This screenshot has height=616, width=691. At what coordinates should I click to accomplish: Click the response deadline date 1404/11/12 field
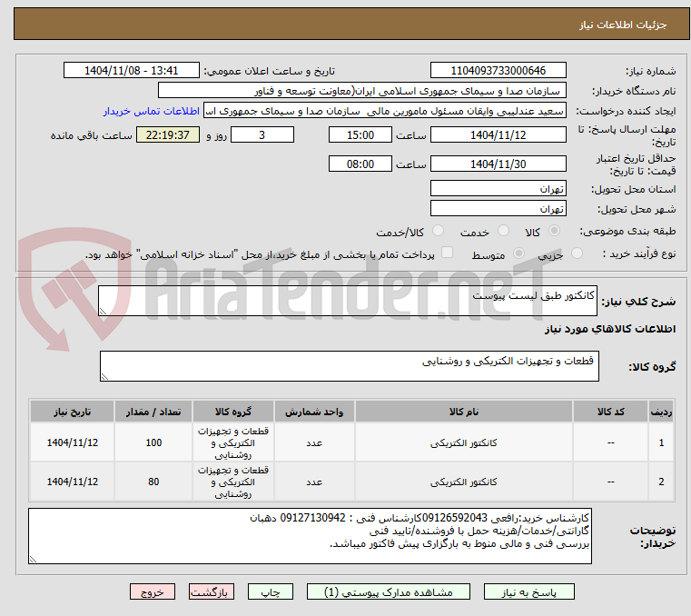[498, 135]
